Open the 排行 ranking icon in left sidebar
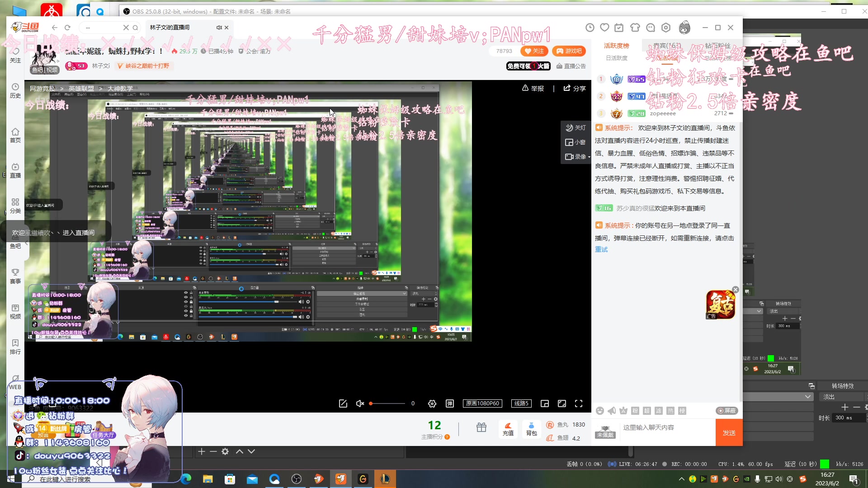Viewport: 868px width, 488px height. point(15,346)
